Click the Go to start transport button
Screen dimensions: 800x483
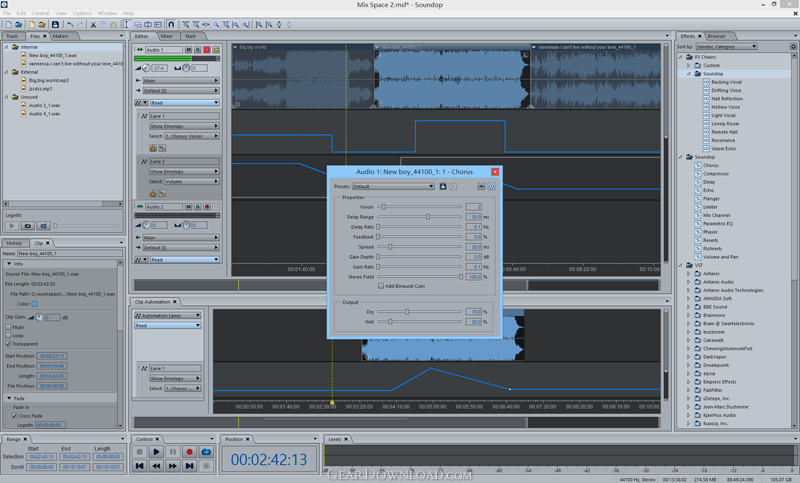pyautogui.click(x=139, y=466)
